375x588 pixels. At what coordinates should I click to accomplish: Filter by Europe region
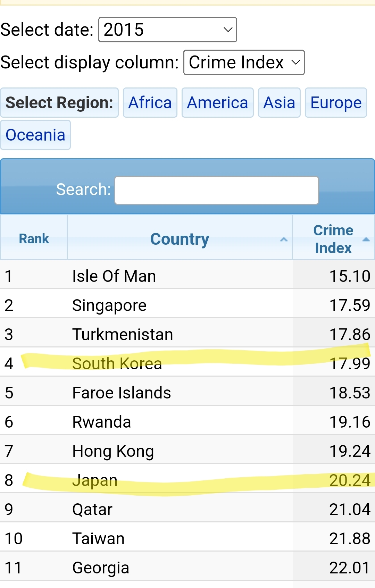pos(336,103)
